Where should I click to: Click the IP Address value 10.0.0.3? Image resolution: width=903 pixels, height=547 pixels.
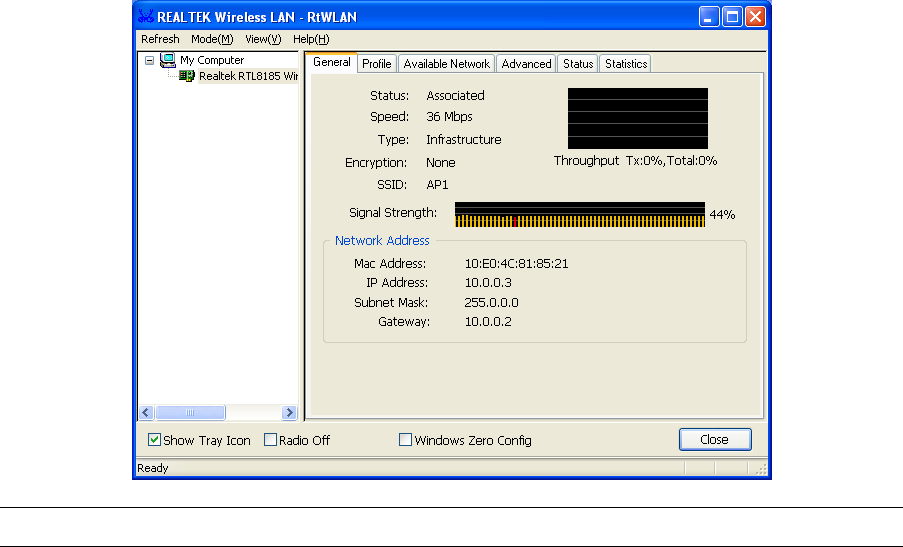(x=488, y=283)
